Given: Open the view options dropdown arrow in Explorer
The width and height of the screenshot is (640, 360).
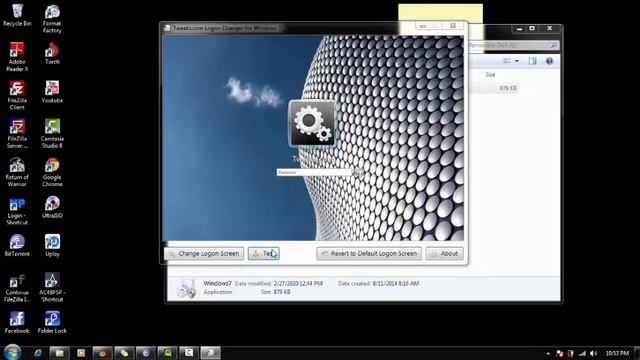Looking at the screenshot, I should tap(517, 61).
